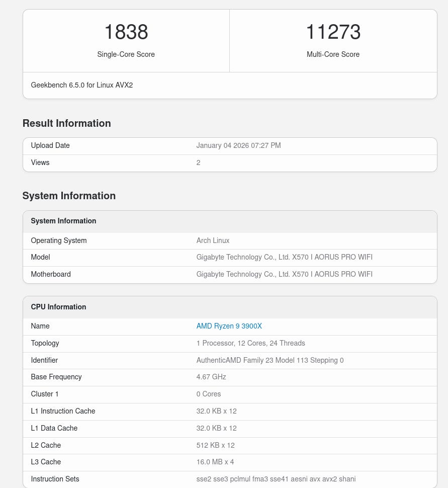Click the Result Information heading
Viewport: 448px width, 488px height.
[x=66, y=123]
